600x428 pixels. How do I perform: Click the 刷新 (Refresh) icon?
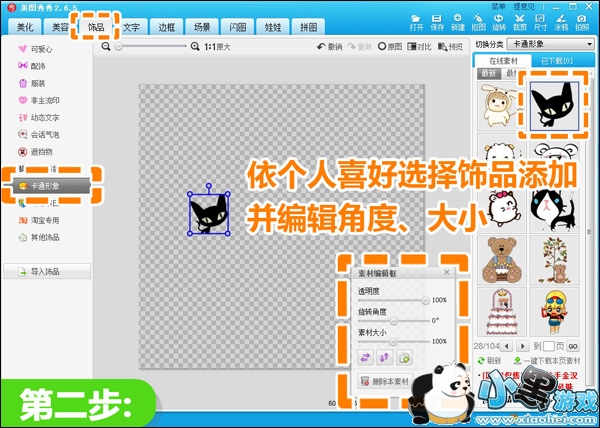tap(481, 360)
